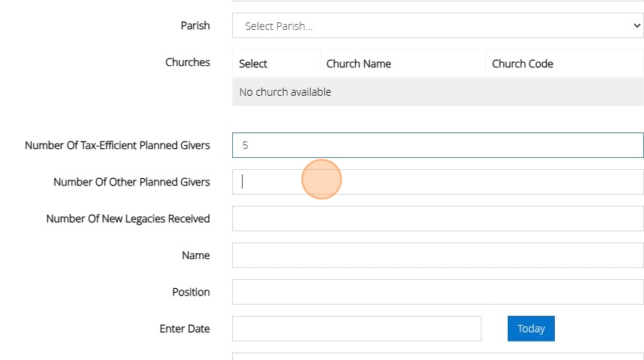Screen dimensions: 644x360
Task: Click the Name text field
Action: click(x=437, y=255)
